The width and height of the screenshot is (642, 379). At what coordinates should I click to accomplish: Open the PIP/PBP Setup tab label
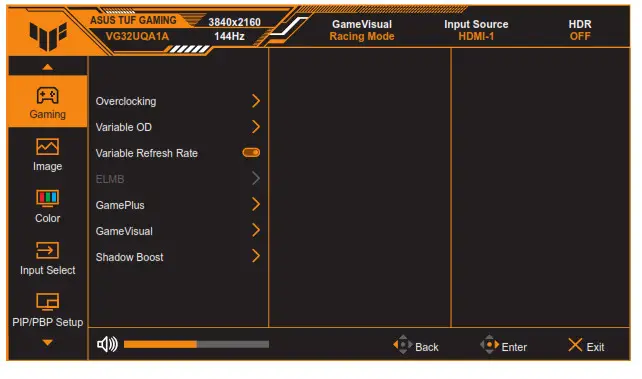(47, 322)
